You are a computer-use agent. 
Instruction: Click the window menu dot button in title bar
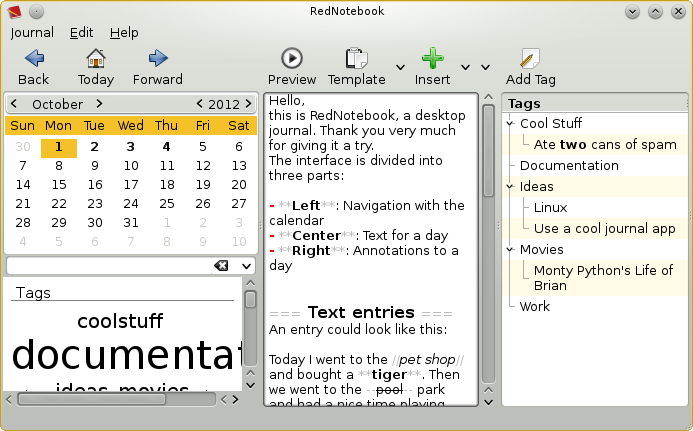click(x=36, y=11)
